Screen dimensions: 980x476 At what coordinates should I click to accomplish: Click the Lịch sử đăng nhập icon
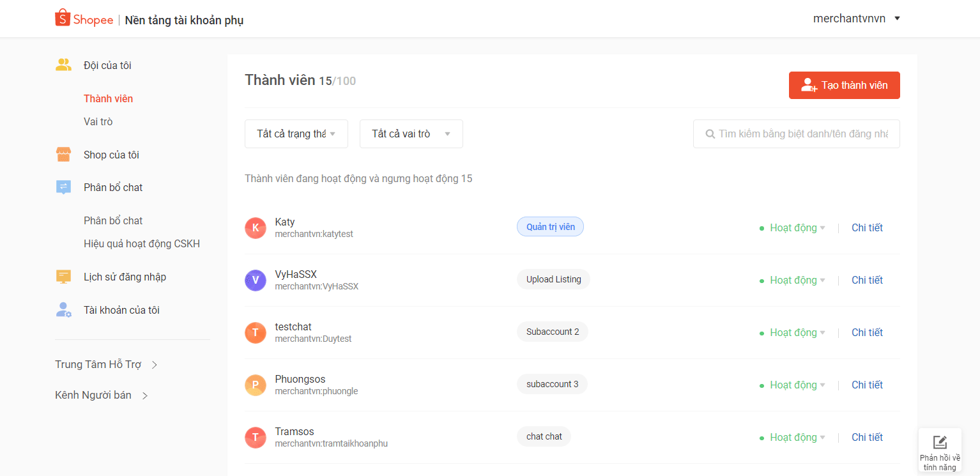coord(63,277)
